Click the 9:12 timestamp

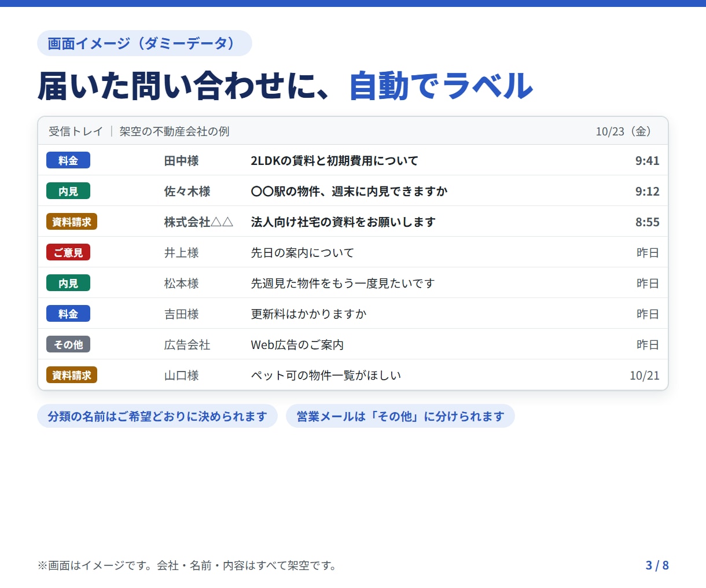[x=647, y=192]
